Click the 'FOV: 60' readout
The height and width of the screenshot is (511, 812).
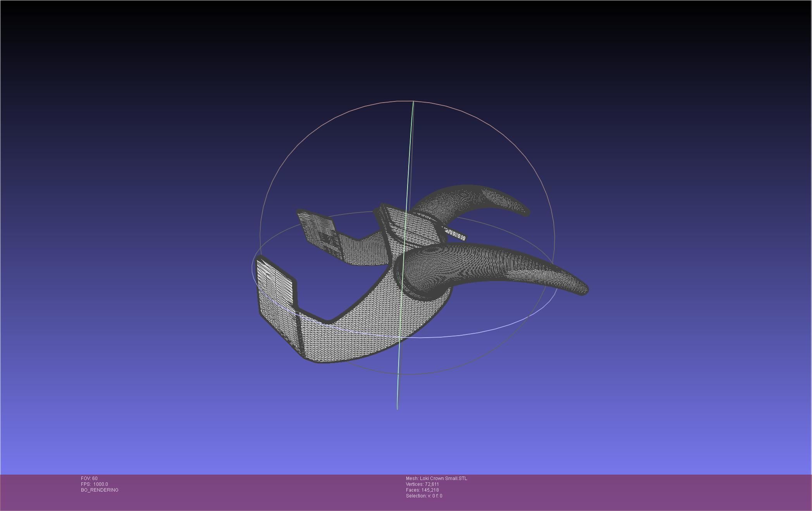tap(89, 478)
